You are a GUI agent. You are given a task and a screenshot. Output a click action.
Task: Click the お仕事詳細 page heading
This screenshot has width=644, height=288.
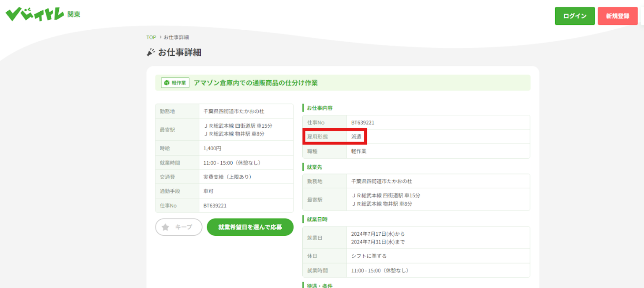179,52
